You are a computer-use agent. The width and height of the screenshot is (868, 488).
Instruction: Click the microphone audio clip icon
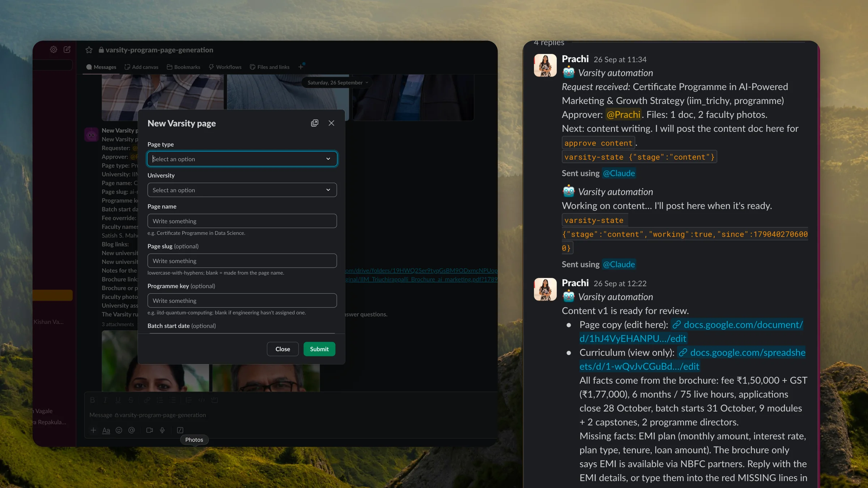click(162, 430)
